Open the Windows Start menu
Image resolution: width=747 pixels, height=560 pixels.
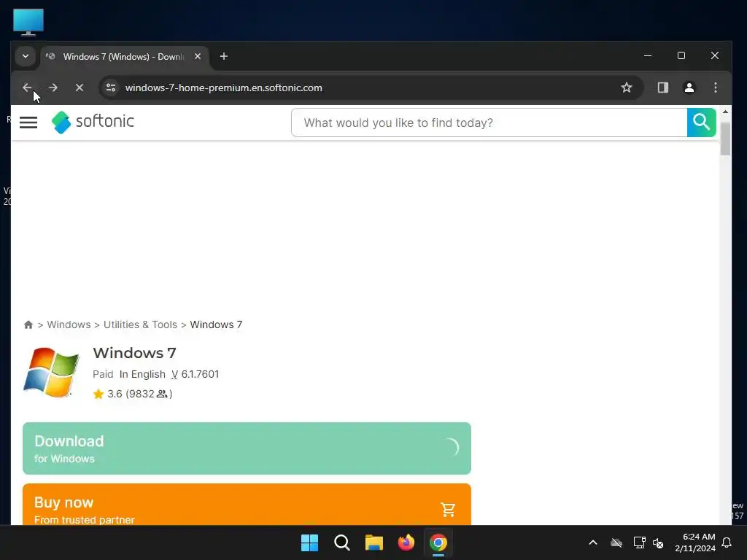tap(309, 542)
